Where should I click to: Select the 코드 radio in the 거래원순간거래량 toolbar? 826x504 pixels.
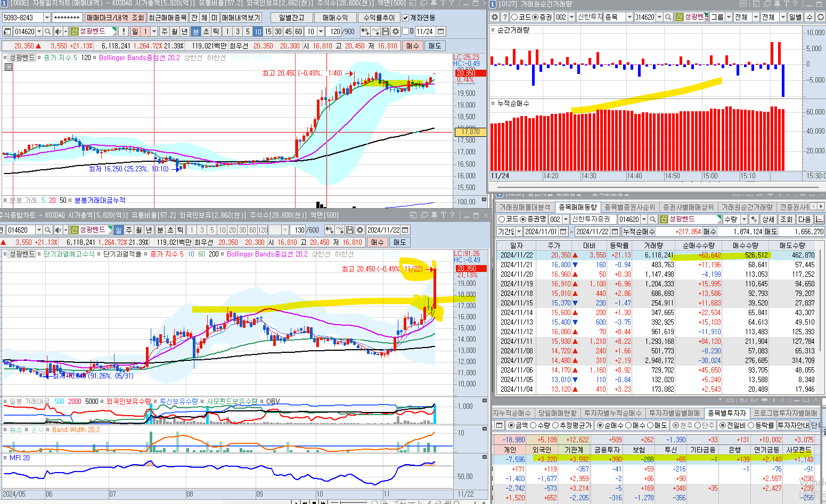tap(514, 17)
